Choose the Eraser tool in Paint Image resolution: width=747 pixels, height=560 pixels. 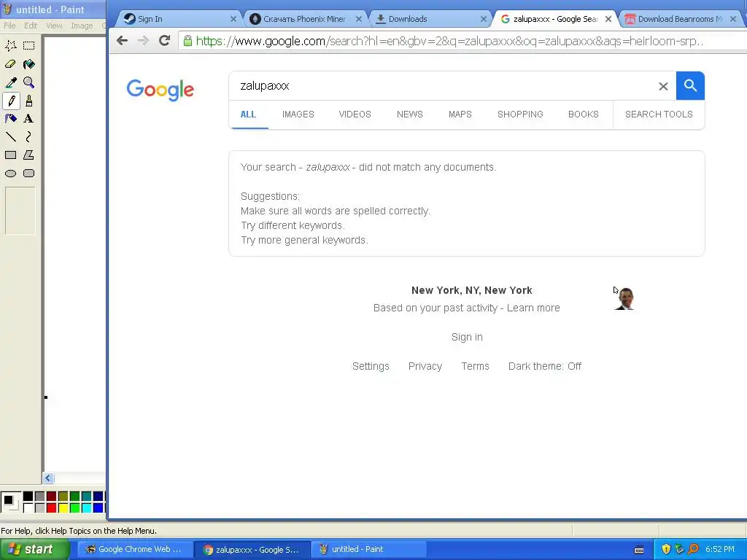pos(10,64)
